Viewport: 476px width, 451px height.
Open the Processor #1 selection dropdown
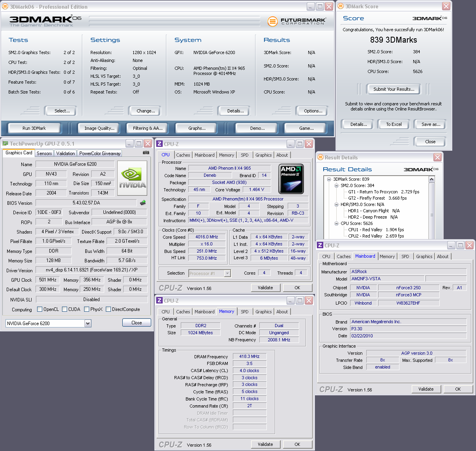tap(227, 273)
